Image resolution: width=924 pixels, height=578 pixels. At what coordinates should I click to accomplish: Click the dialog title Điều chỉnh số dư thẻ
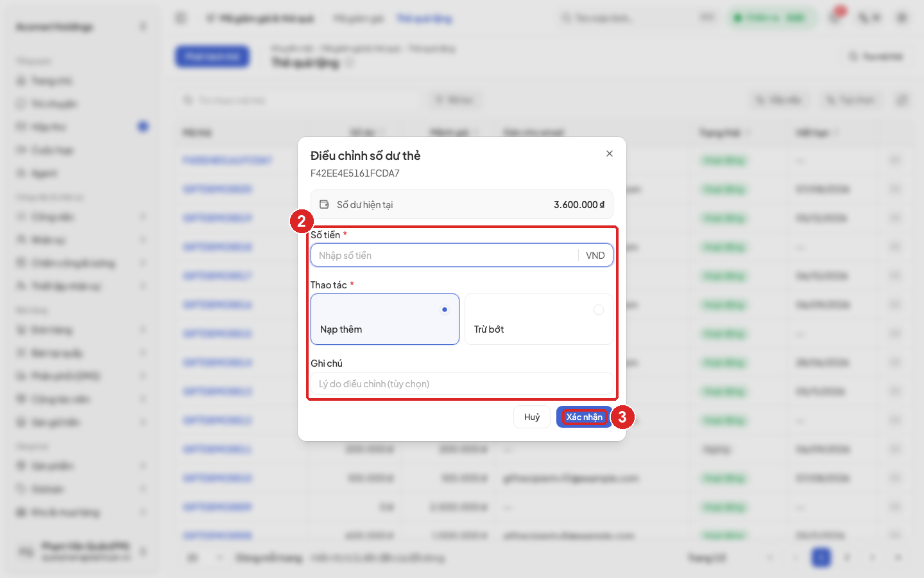pos(366,155)
